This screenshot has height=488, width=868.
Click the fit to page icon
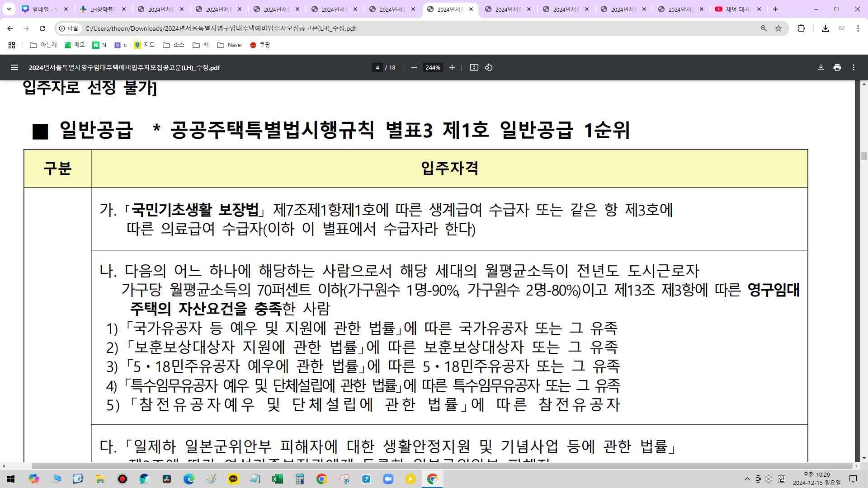(x=474, y=67)
